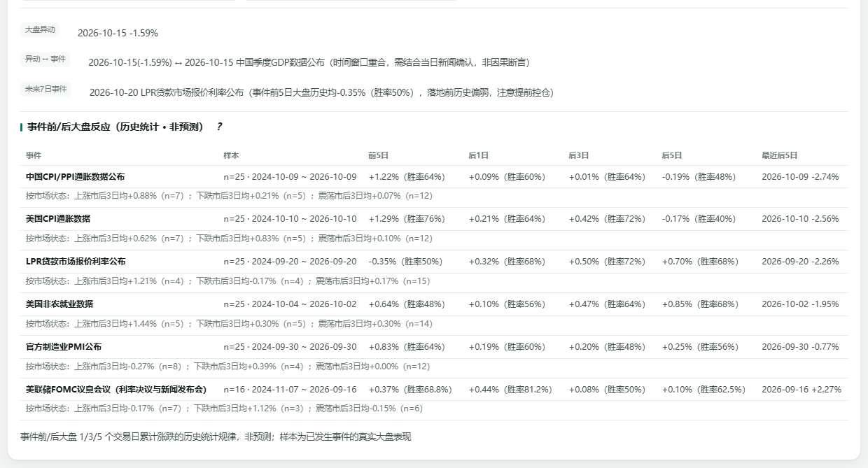Click +0.70% (胜率68%) after-5-day value
This screenshot has height=468, width=868.
click(x=701, y=262)
